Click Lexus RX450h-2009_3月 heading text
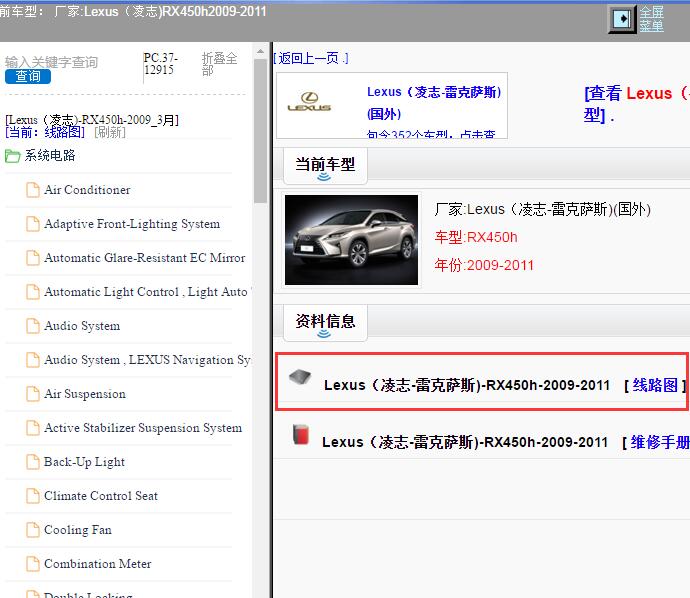This screenshot has width=690, height=598. 92,120
